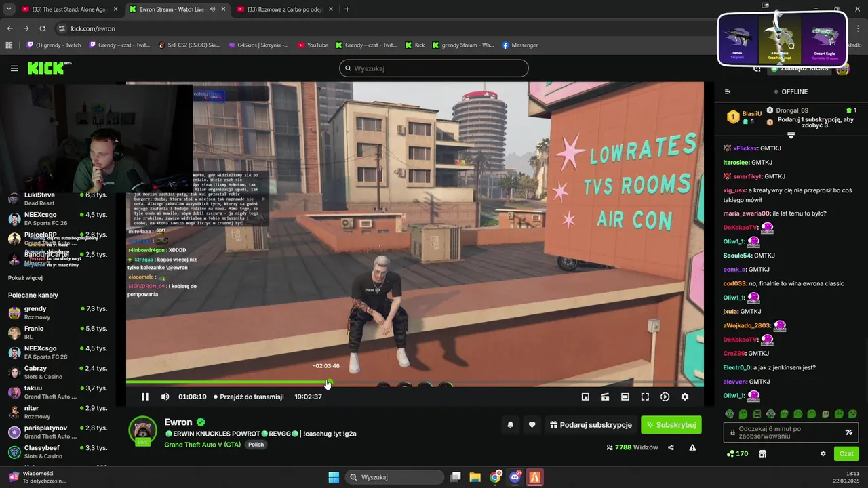Screen dimensions: 868x488
Task: Open Sell CS2 (CS:GO) Ski... bookmark
Action: (189, 45)
